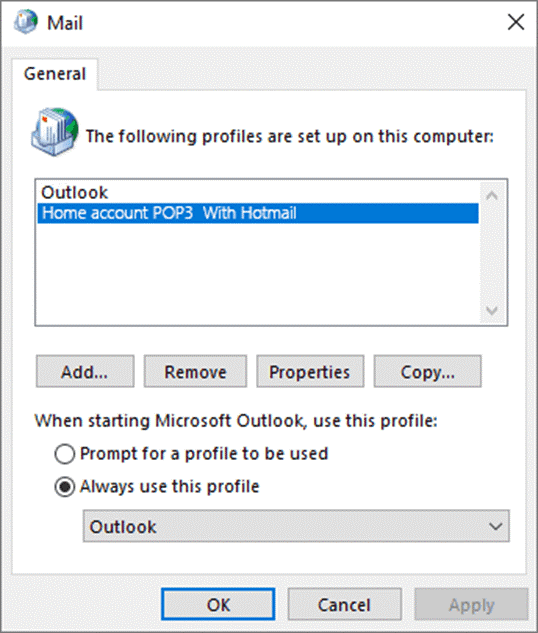Click the profile list scroll down arrow
538x633 pixels.
[x=492, y=310]
